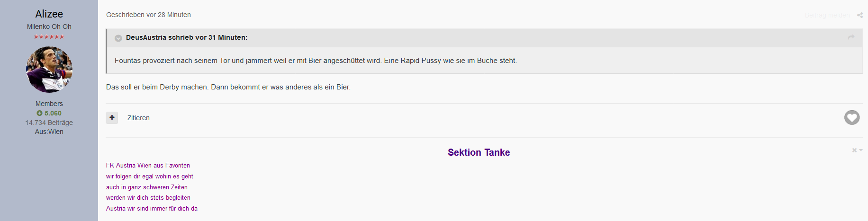Viewport: 868px width, 221px height.
Task: Click the share post icon
Action: [x=859, y=15]
